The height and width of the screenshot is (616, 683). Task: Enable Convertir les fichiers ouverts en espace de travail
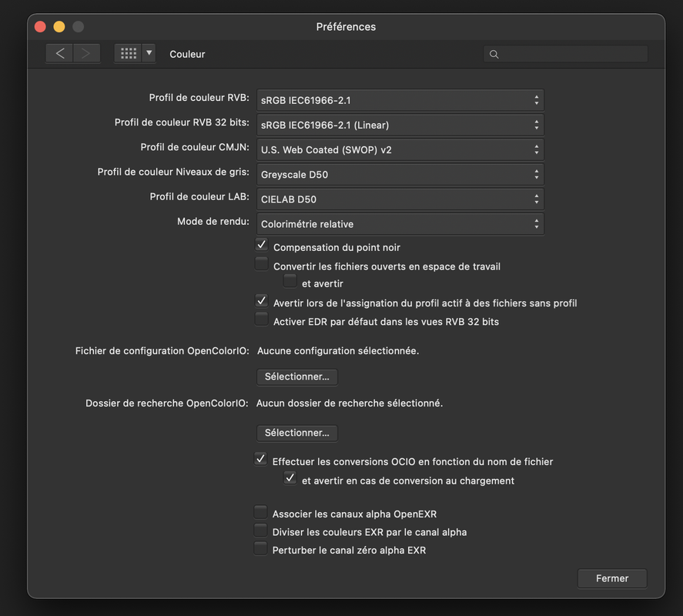point(261,264)
